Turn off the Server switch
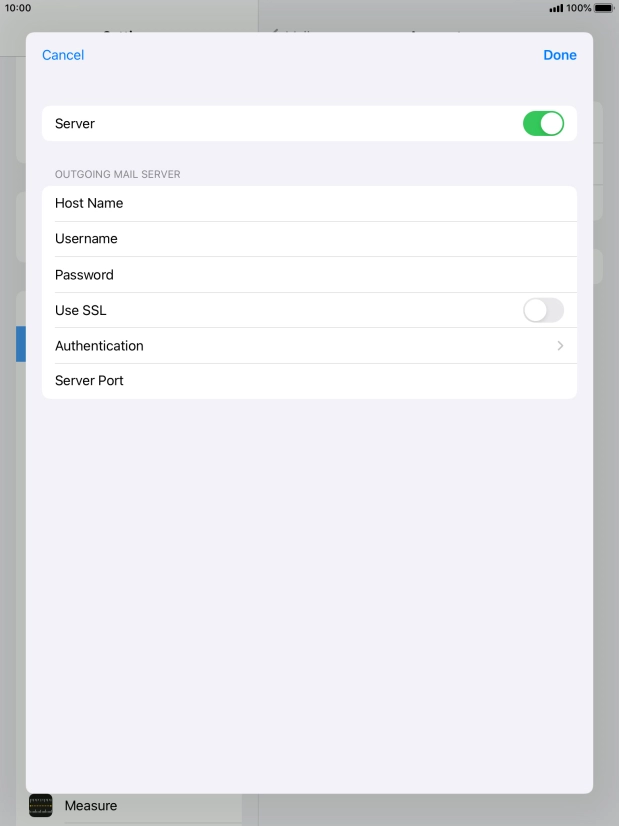 (x=543, y=123)
